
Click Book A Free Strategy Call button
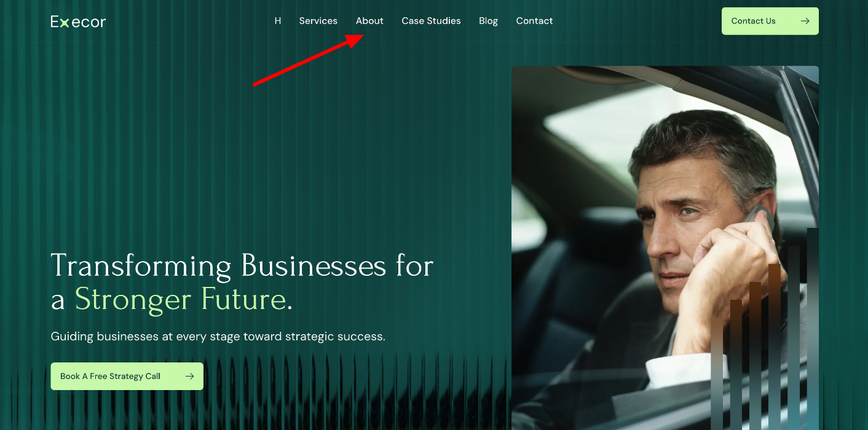coord(127,376)
